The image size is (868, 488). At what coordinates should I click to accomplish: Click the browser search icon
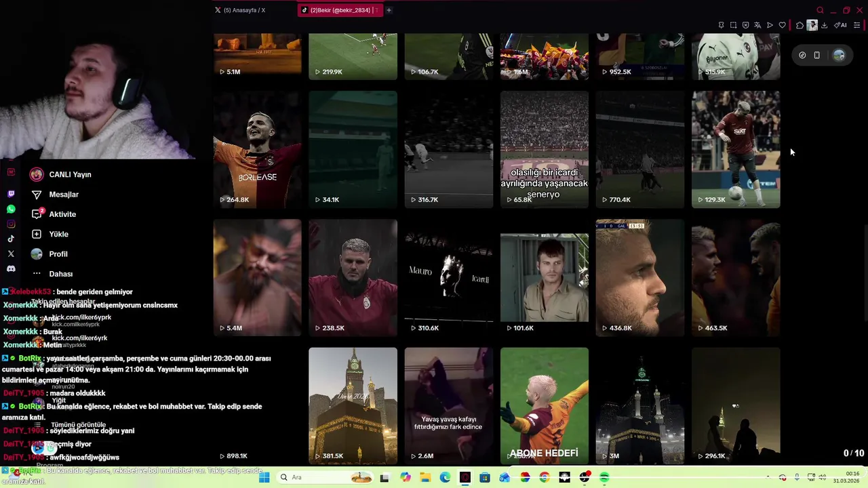pos(820,10)
